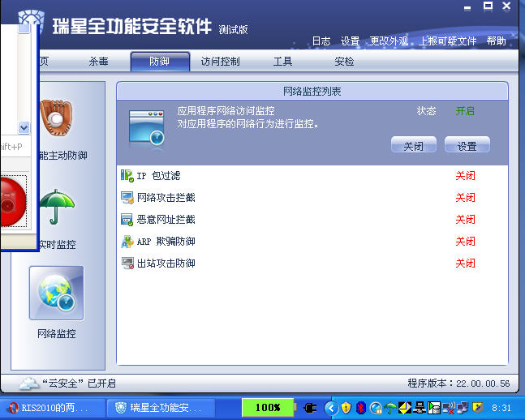Open the 帮助 menu
The image size is (525, 420).
497,41
